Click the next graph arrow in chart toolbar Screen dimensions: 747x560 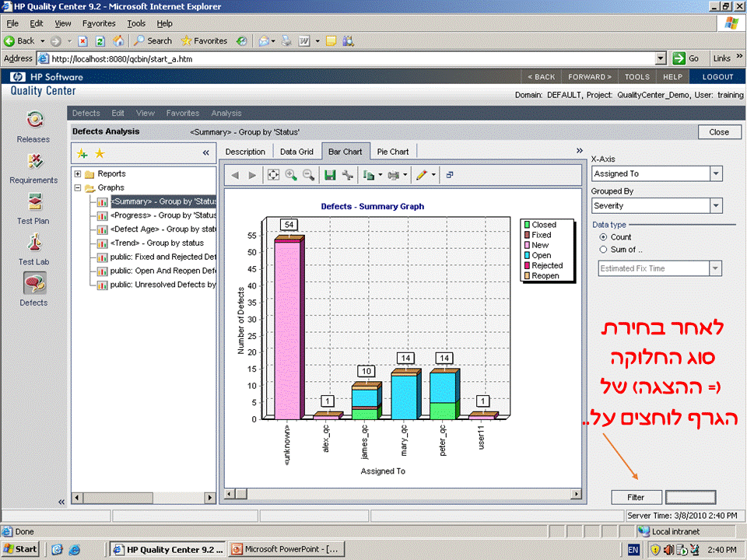click(x=252, y=175)
